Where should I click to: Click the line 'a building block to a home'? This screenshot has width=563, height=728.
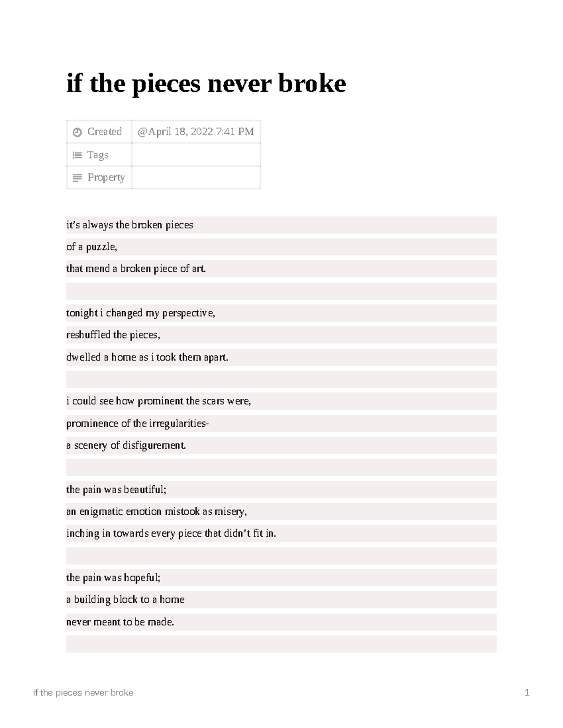125,600
